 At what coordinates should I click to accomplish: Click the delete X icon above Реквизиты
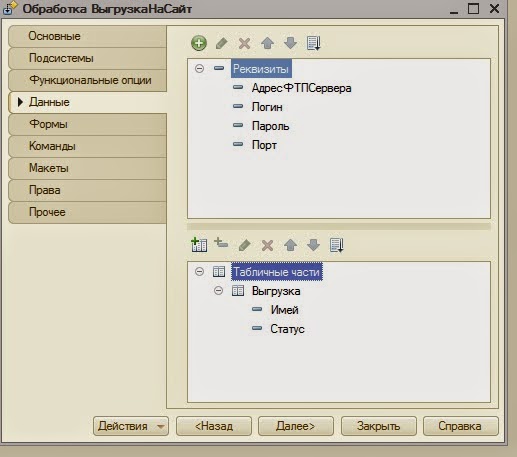pyautogui.click(x=244, y=43)
